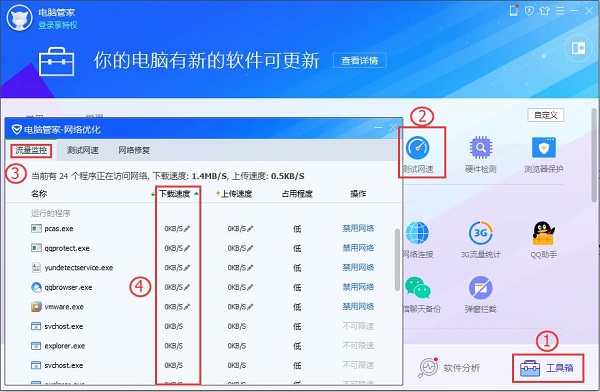Click the 占用程度 column header
This screenshot has width=600, height=392.
[x=297, y=194]
